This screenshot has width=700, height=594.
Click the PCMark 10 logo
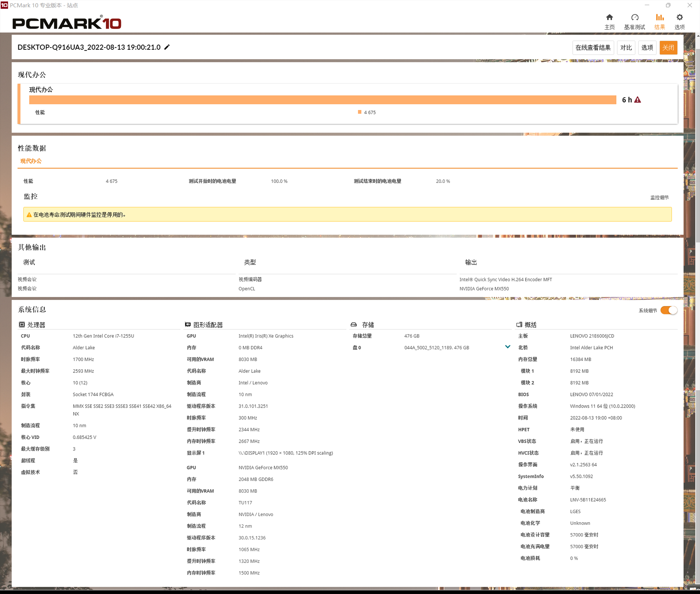[x=67, y=23]
